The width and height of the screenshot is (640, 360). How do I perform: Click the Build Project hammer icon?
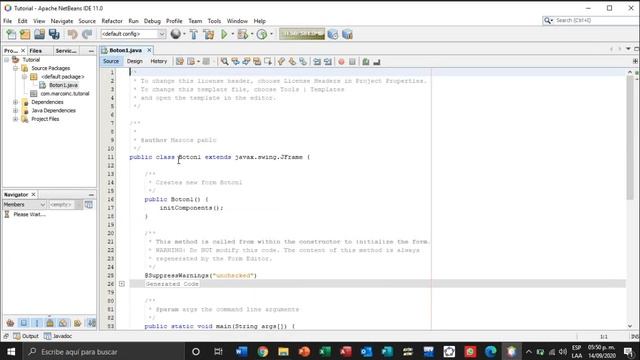pyautogui.click(x=194, y=34)
